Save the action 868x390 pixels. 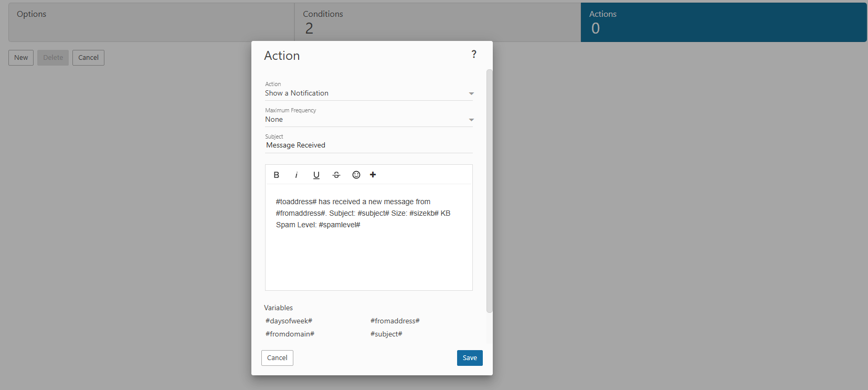tap(470, 358)
